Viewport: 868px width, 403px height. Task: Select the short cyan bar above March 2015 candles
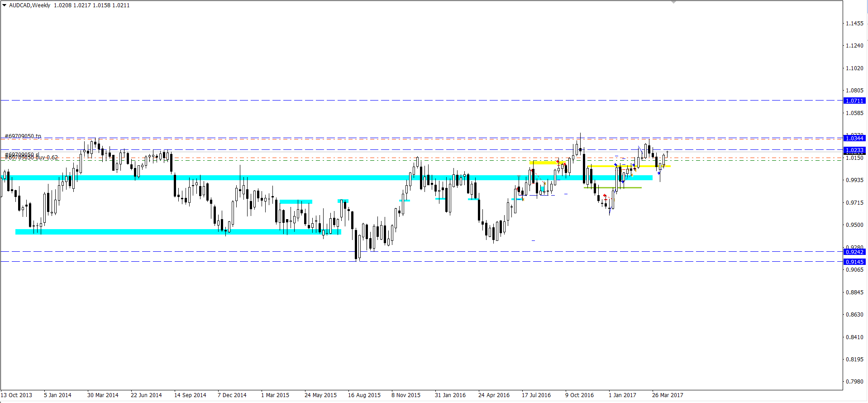point(296,201)
